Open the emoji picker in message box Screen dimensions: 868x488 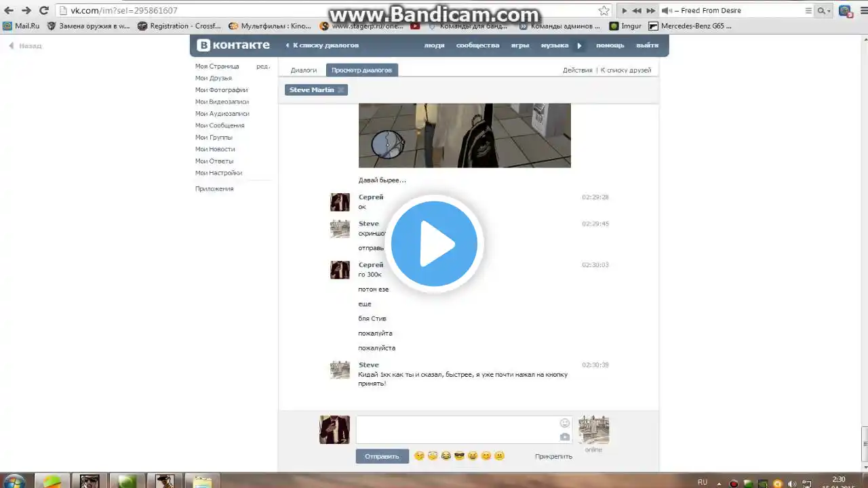(564, 423)
